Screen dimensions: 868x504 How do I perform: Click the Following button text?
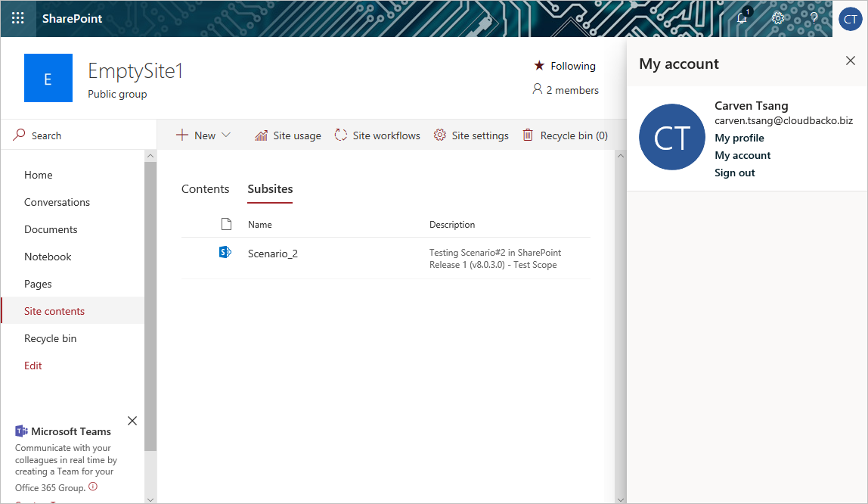(573, 66)
